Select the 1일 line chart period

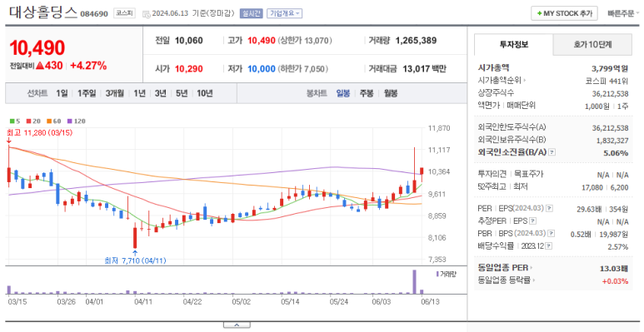62,93
